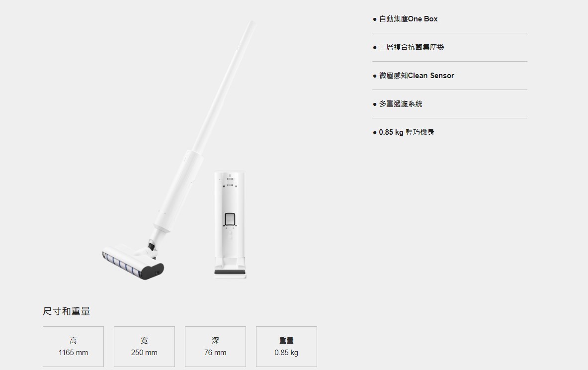Click the 高 1165 mm dimension box
The image size is (588, 370).
(x=73, y=346)
